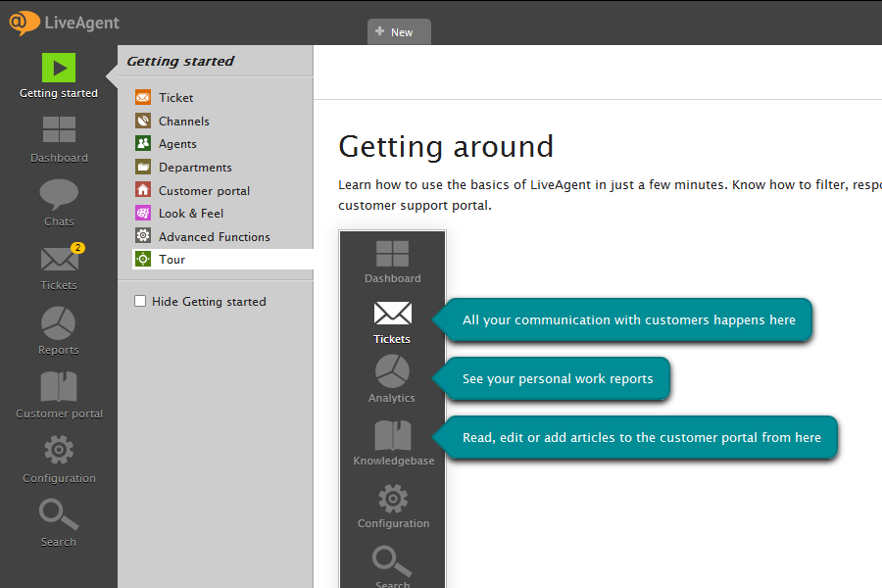Click the Look & Feel palette icon
The width and height of the screenshot is (882, 588).
[143, 213]
